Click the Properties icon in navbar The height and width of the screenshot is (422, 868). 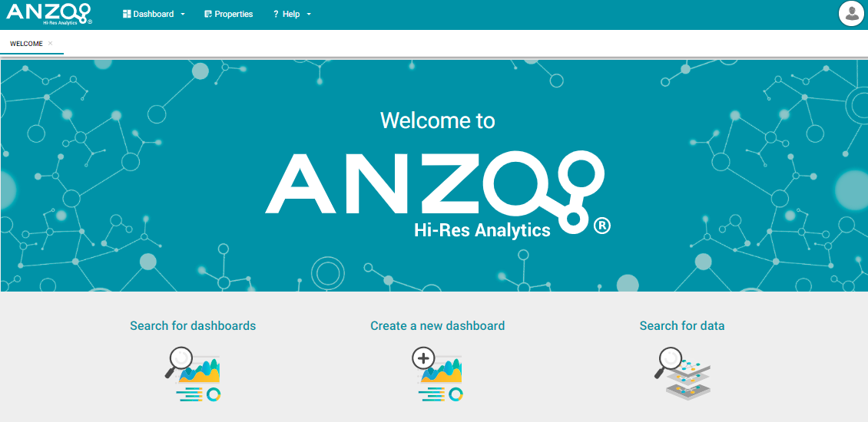208,15
